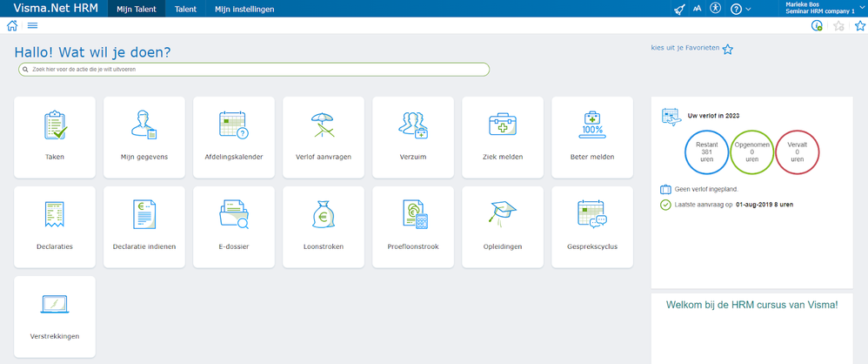Expand the Marieke Bos user menu

(x=825, y=8)
